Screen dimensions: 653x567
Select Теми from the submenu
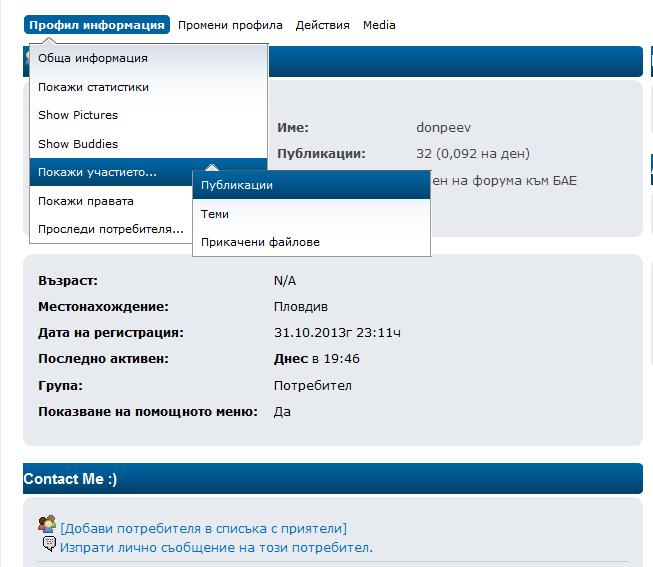[215, 214]
